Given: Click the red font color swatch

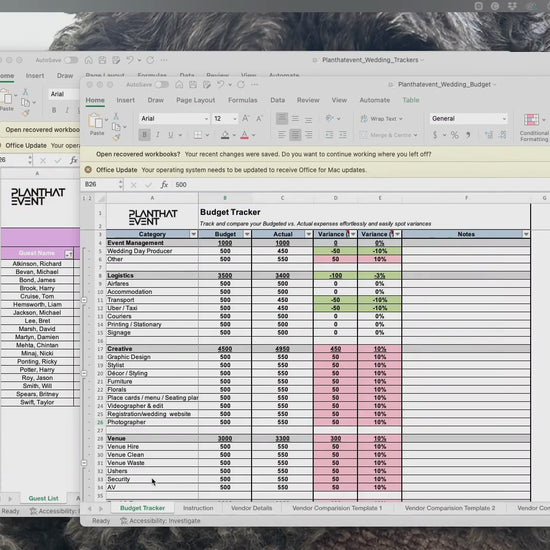Looking at the screenshot, I should 244,135.
